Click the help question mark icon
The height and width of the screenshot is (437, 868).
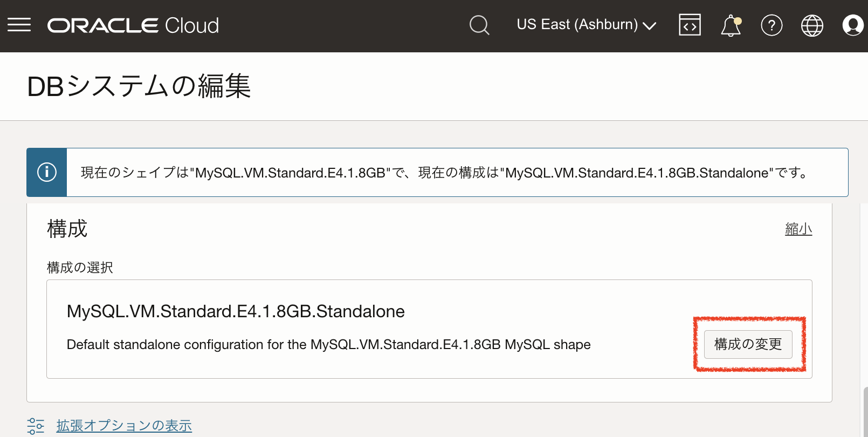click(771, 25)
